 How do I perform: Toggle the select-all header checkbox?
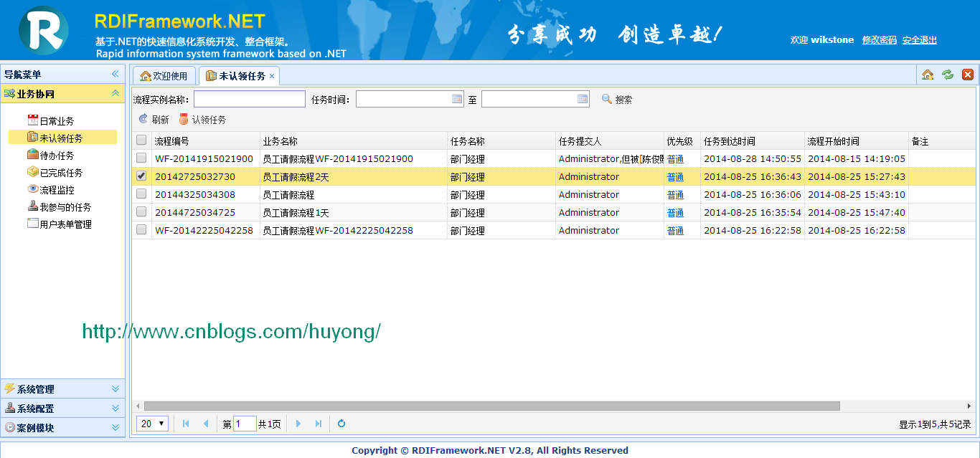coord(141,140)
